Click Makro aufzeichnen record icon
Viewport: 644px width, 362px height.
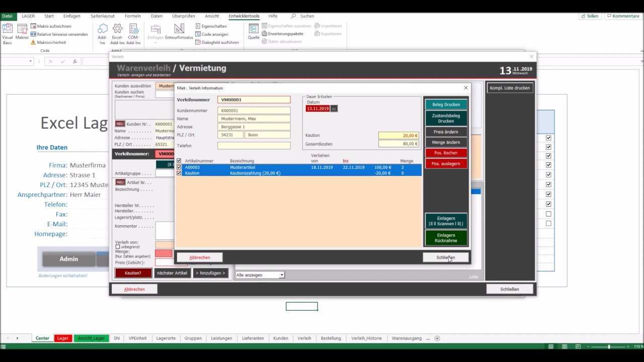click(x=33, y=26)
